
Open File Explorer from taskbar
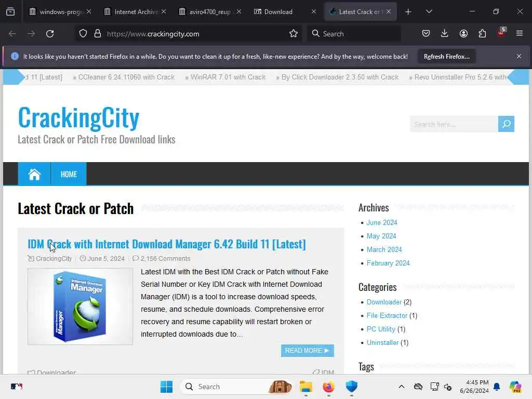tap(305, 387)
